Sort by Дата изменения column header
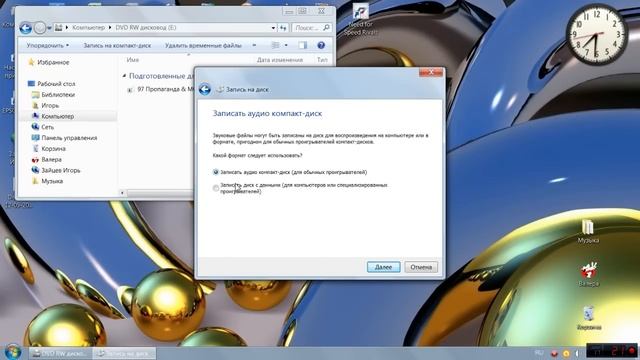Viewport: 640px width, 360px height. tap(280, 60)
